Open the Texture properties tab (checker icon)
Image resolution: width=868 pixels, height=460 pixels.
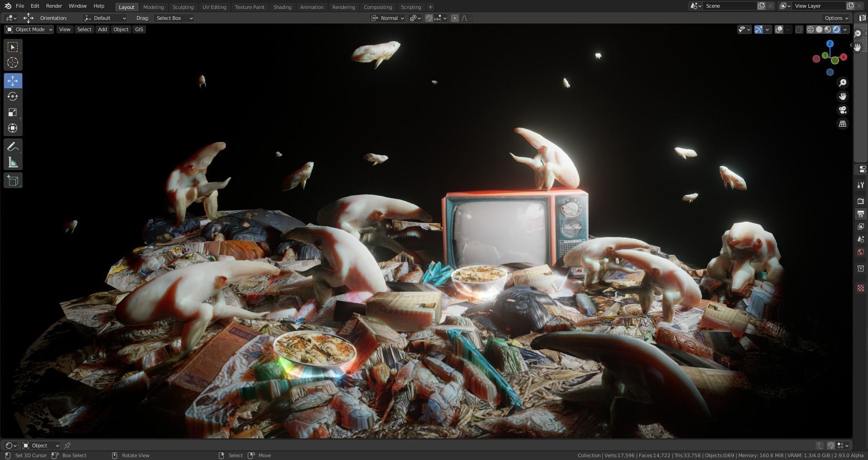[x=861, y=288]
